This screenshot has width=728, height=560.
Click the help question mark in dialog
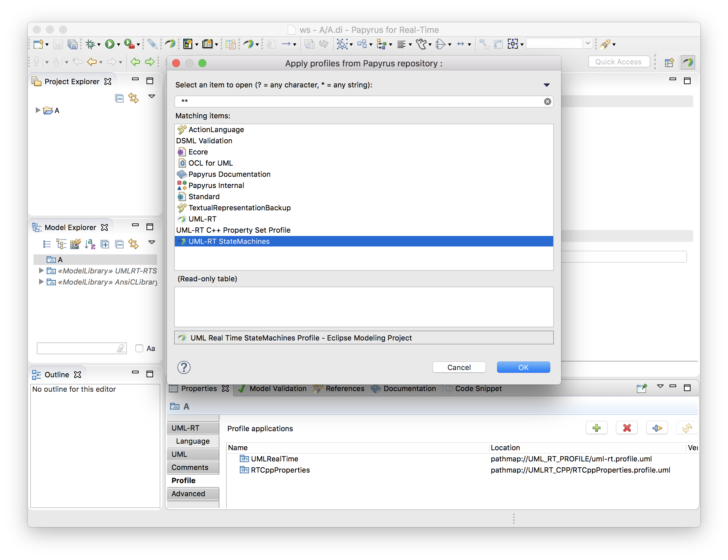tap(184, 367)
